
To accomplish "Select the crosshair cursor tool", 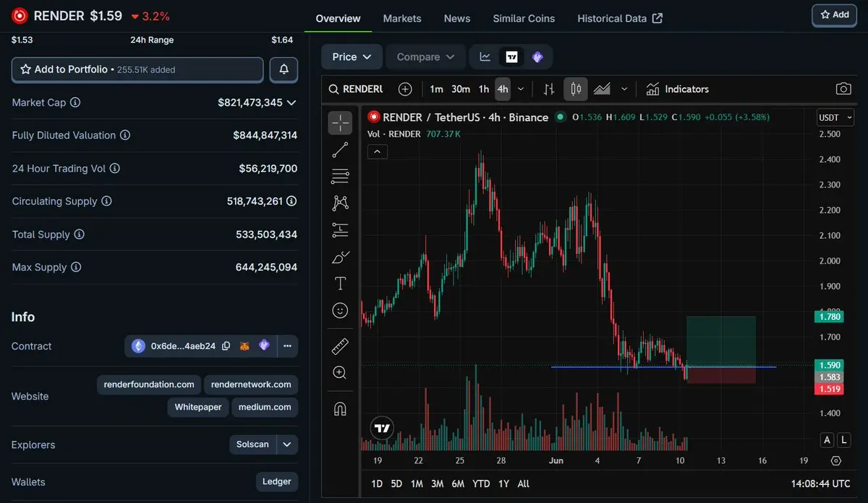I will pyautogui.click(x=340, y=123).
